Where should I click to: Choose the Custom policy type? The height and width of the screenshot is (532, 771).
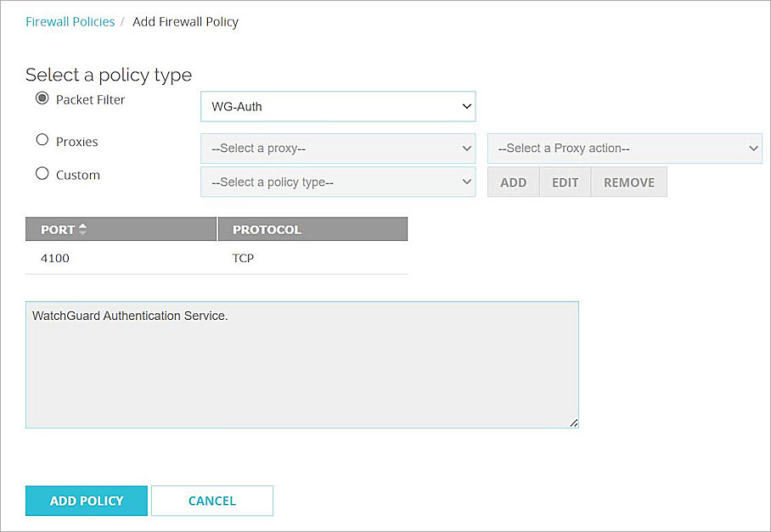pos(42,175)
